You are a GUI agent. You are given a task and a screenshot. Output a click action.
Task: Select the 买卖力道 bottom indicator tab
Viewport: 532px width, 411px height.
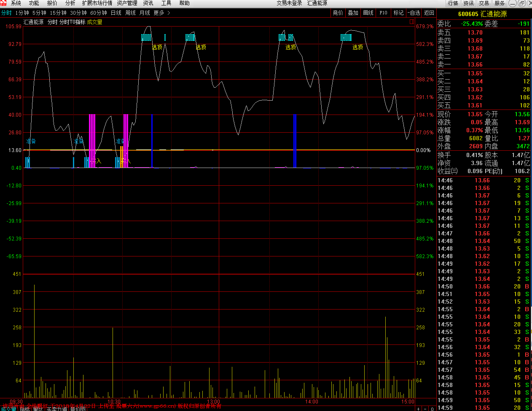tap(56, 408)
